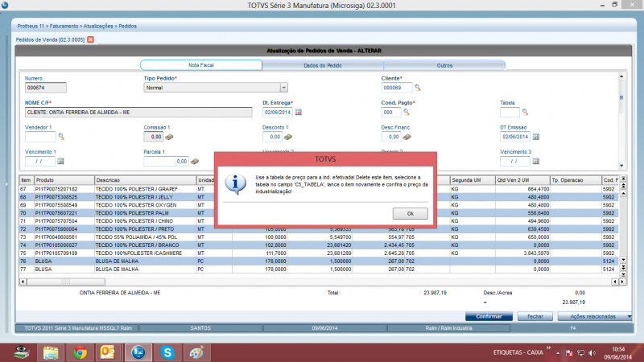Open the Cliente lookup magnifier
This screenshot has width=644, height=362.
click(418, 88)
